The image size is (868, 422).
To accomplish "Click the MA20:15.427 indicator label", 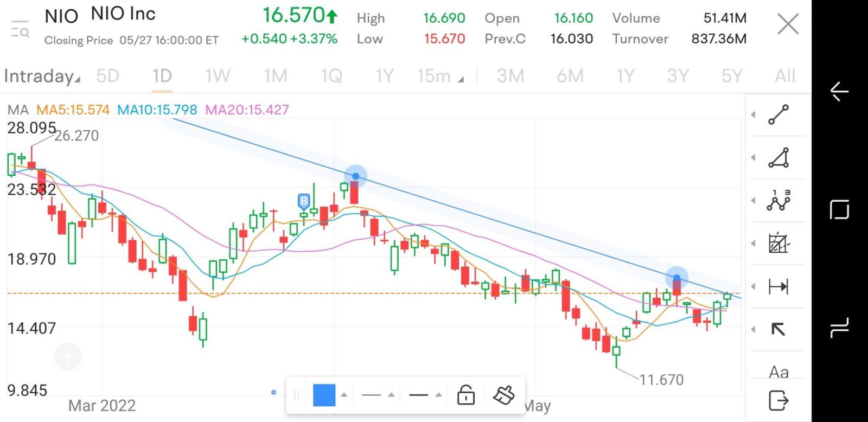I will coord(247,110).
